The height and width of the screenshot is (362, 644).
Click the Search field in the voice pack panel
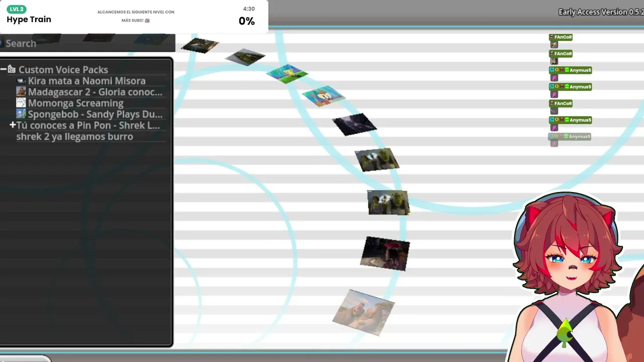pos(88,43)
